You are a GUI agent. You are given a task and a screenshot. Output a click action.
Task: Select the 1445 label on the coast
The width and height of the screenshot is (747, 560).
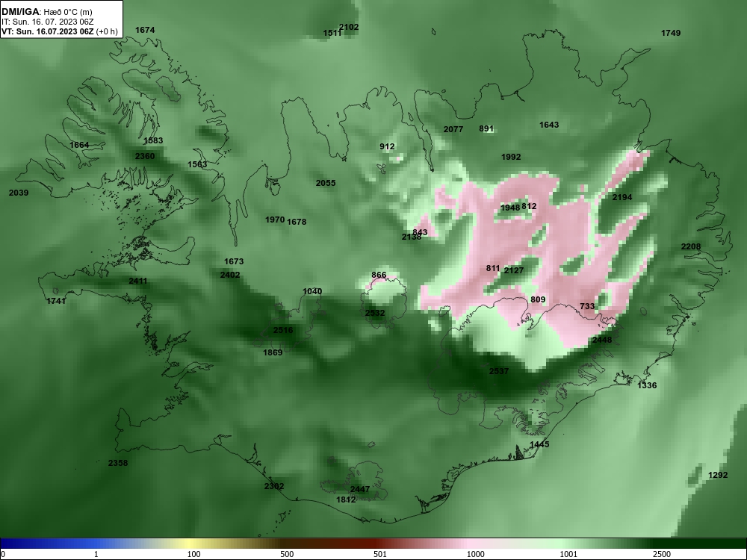coord(539,444)
